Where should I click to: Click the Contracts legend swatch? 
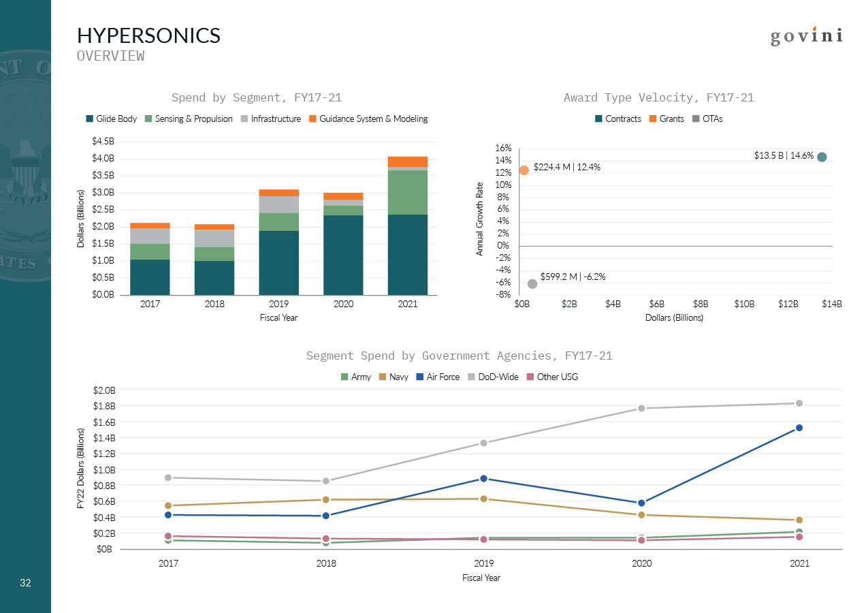click(598, 119)
